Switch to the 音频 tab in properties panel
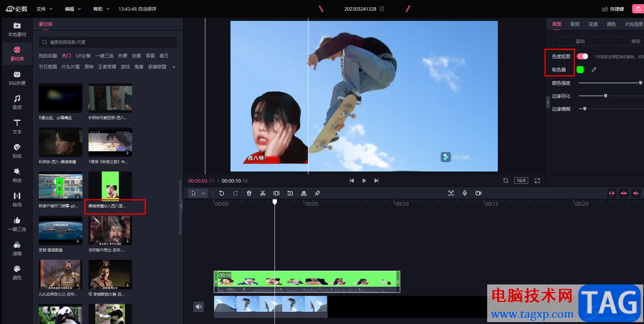Image resolution: width=644 pixels, height=324 pixels. [575, 24]
